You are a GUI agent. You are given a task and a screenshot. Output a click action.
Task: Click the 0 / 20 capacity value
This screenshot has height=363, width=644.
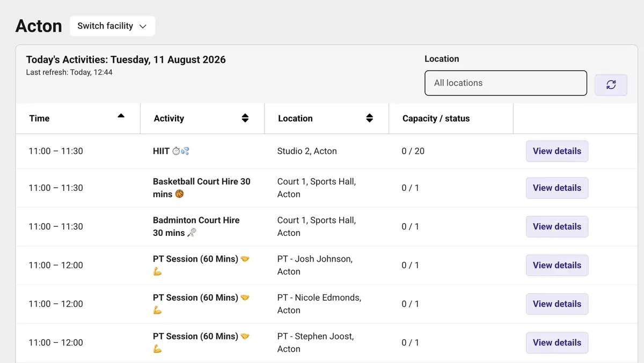point(413,151)
